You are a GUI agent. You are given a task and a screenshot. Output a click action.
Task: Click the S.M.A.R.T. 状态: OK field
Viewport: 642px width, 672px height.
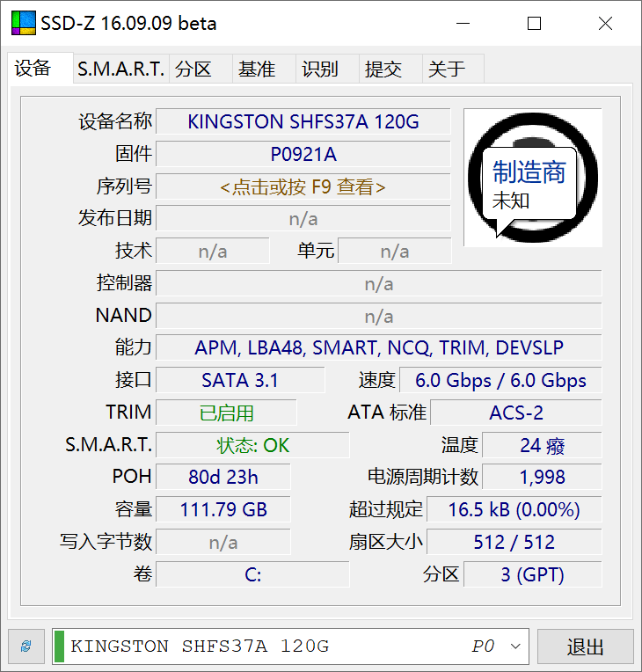point(252,445)
